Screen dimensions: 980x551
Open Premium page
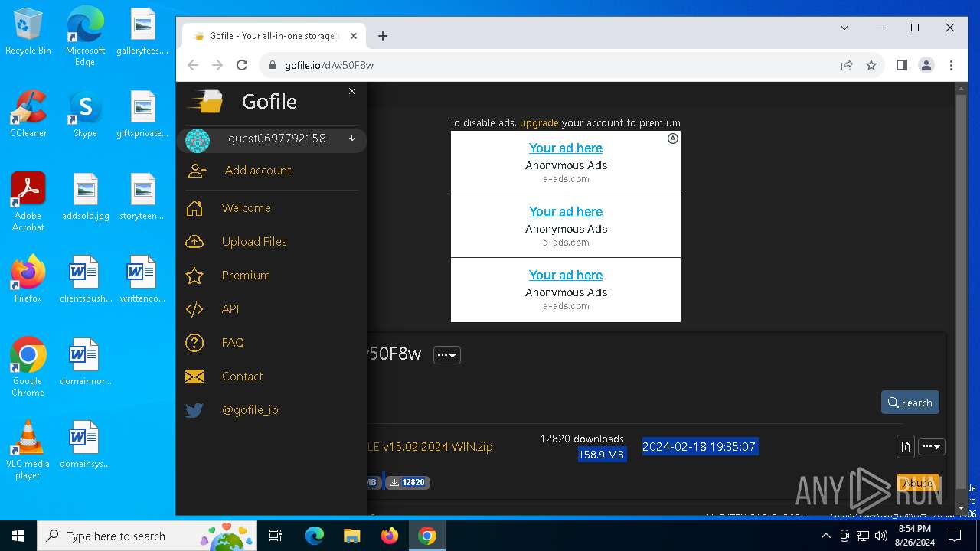(246, 275)
